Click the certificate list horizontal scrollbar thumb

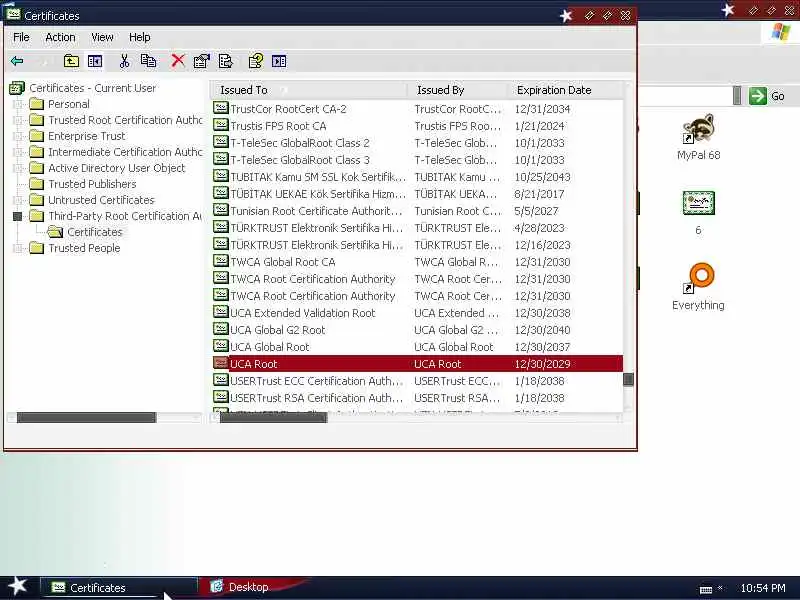click(x=273, y=418)
